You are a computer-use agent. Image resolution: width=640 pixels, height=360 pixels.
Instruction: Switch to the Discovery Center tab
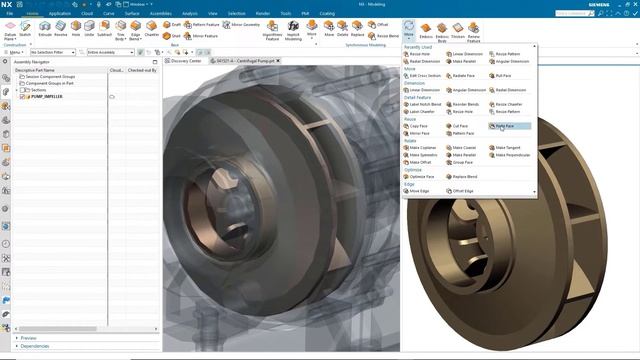183,61
